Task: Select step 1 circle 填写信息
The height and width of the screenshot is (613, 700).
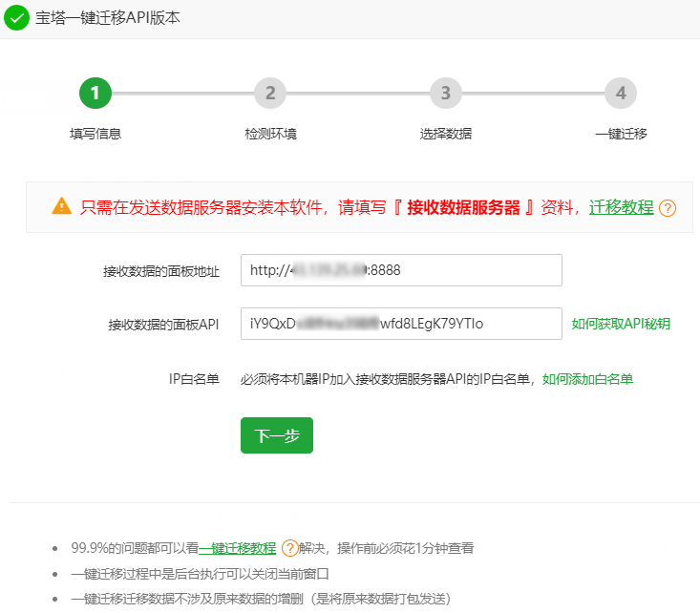Action: tap(95, 93)
